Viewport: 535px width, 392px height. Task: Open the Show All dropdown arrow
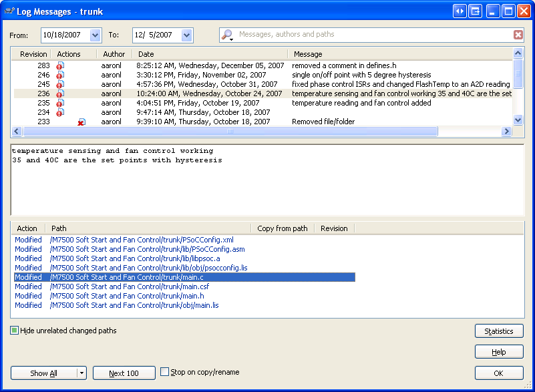(x=81, y=373)
